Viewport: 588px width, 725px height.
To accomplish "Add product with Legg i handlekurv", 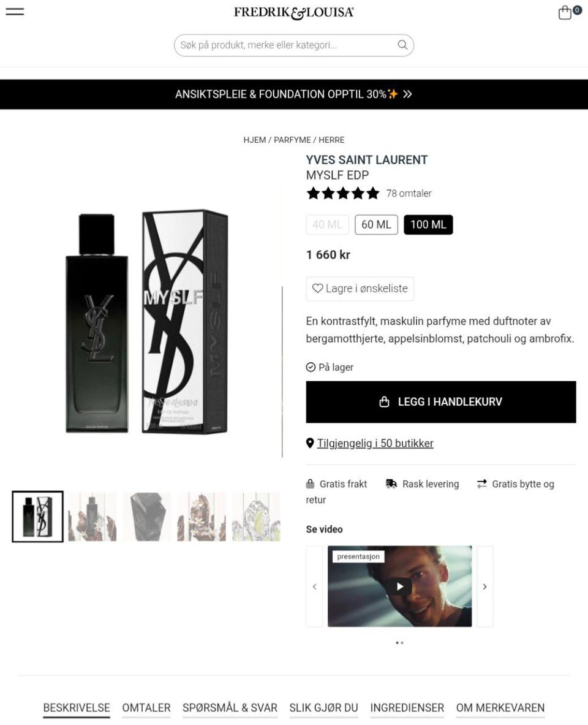I will point(441,402).
